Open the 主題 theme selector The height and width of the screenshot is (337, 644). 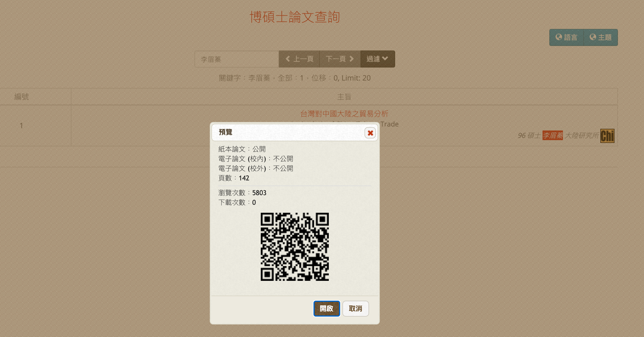coord(601,37)
